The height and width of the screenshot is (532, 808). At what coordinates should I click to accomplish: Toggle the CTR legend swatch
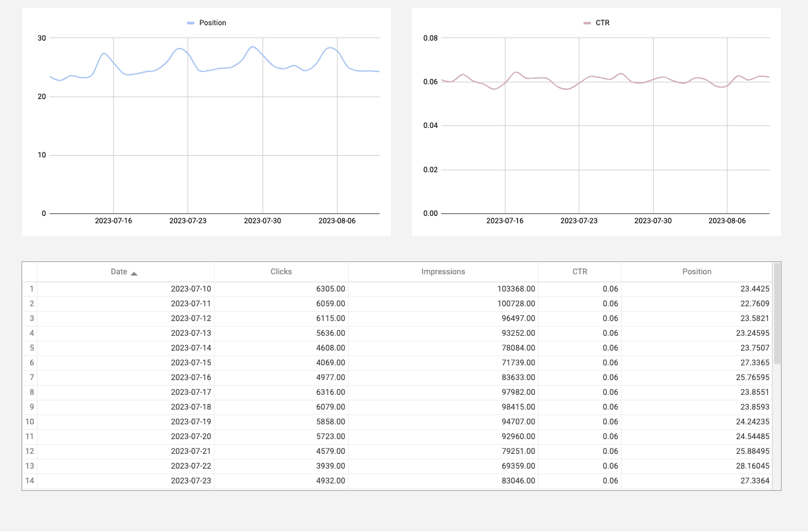point(587,23)
